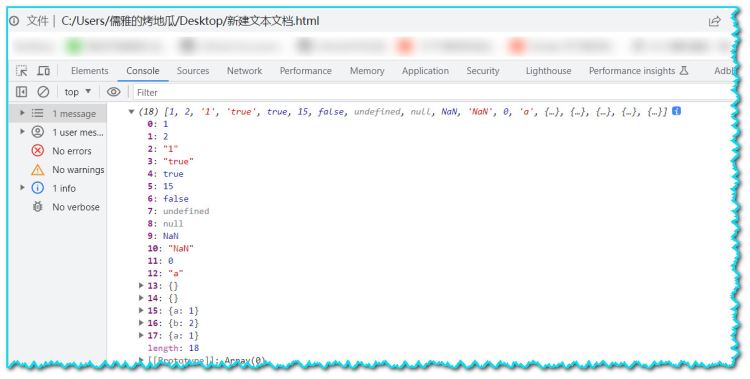Toggle the device toolbar icon
This screenshot has height=379, width=750.
click(x=44, y=70)
